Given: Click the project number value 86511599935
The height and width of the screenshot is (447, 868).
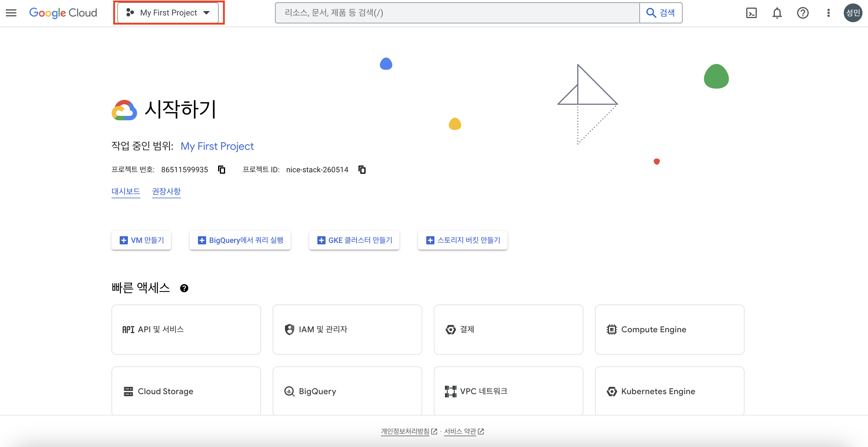Looking at the screenshot, I should (x=184, y=169).
